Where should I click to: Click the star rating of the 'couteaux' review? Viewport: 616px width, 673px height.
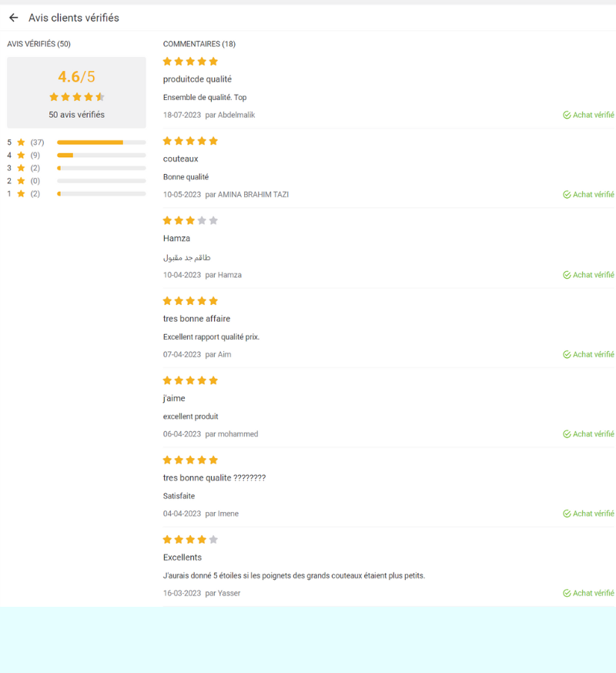point(190,141)
